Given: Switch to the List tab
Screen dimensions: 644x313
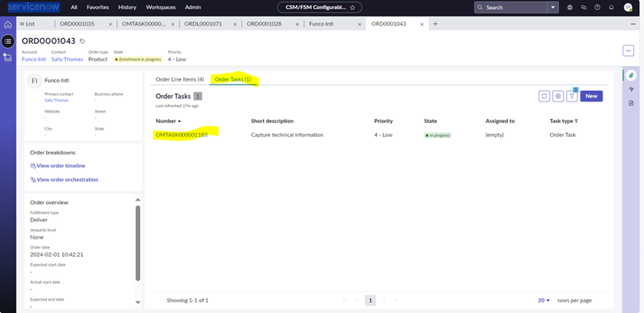Looking at the screenshot, I should [x=27, y=24].
